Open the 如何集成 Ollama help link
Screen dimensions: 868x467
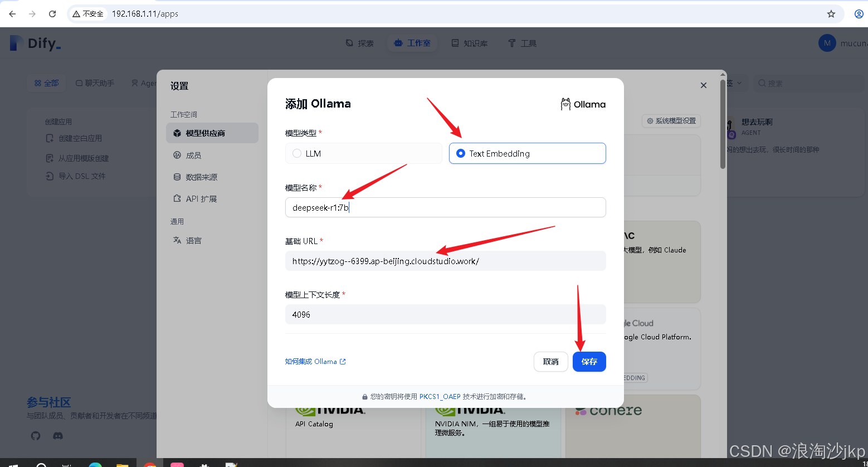[315, 362]
